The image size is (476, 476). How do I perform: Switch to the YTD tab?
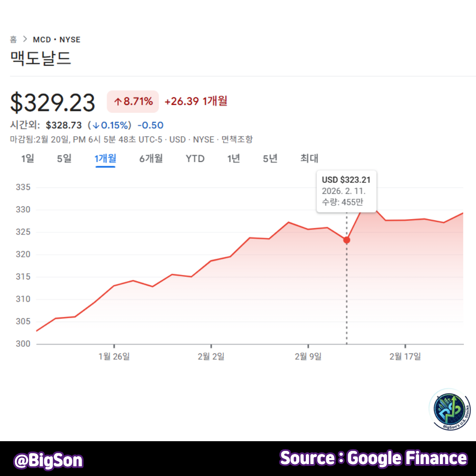pos(195,159)
